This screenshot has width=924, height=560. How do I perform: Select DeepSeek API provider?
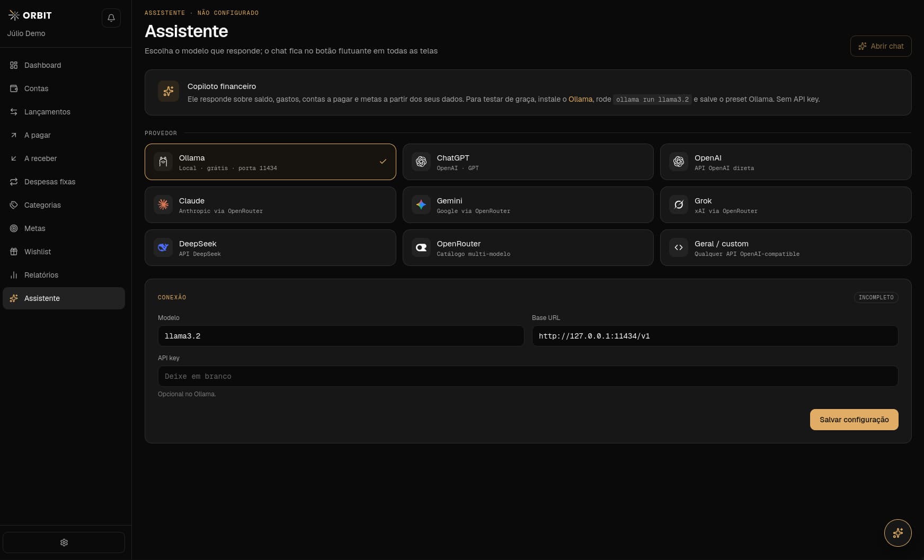[270, 247]
